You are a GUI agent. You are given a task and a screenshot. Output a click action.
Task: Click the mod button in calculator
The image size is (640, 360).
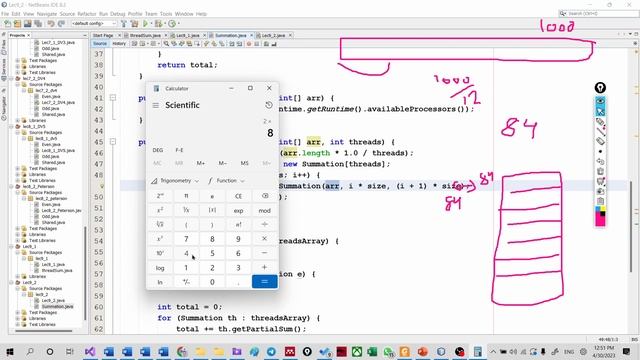point(264,211)
